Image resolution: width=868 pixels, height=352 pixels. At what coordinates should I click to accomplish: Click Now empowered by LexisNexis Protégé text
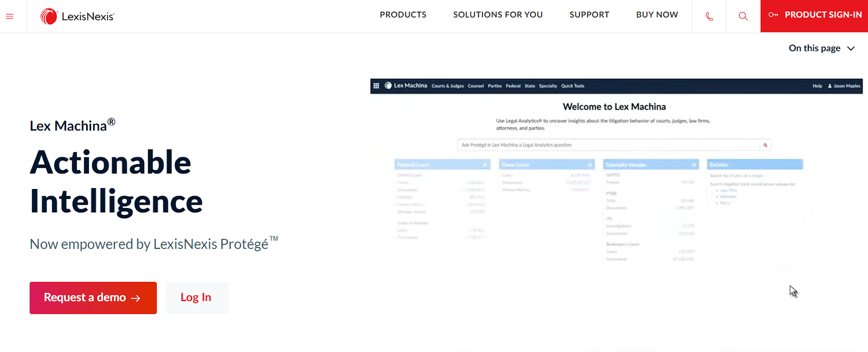pyautogui.click(x=154, y=243)
